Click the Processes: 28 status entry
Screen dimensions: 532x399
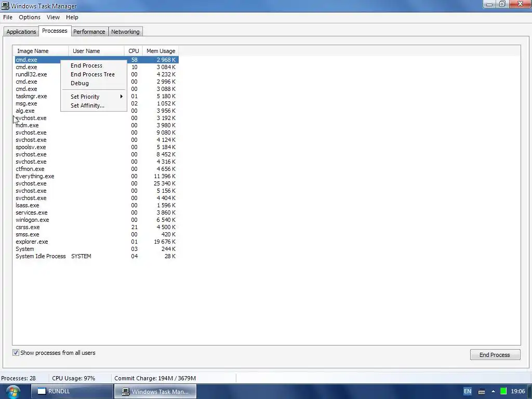[x=18, y=378]
